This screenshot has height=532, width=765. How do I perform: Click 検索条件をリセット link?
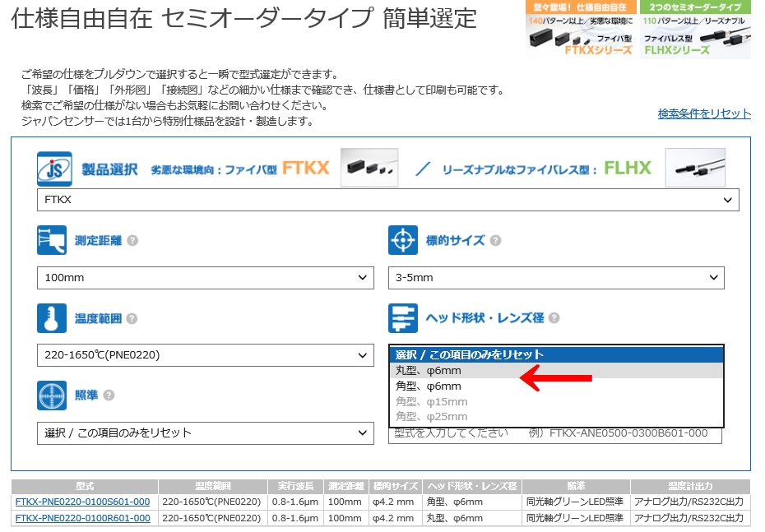[x=704, y=113]
